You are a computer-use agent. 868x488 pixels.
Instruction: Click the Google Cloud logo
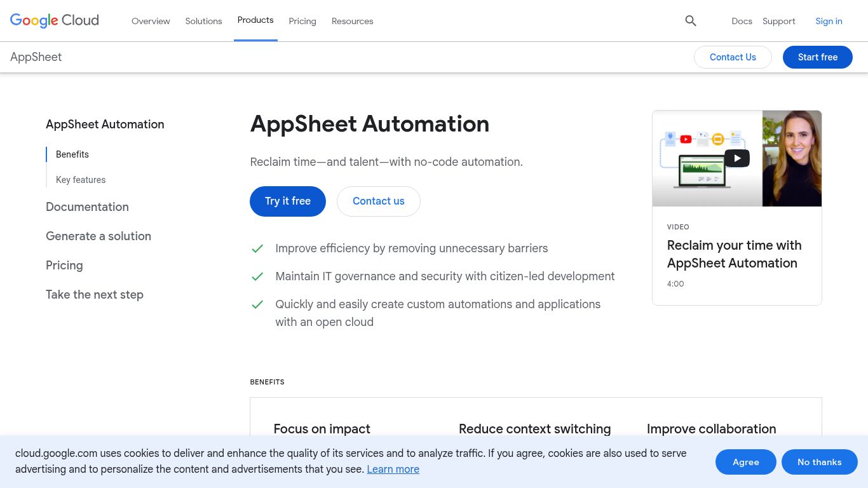[54, 20]
